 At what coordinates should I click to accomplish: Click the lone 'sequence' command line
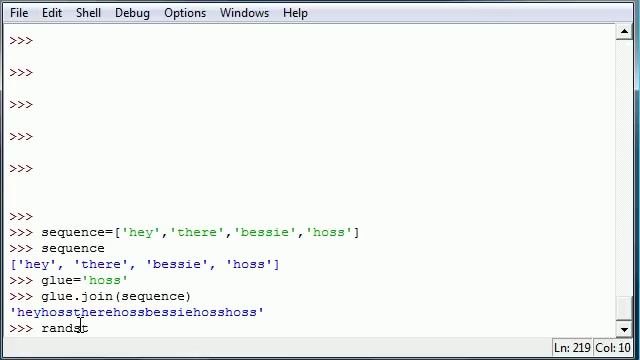57,249
